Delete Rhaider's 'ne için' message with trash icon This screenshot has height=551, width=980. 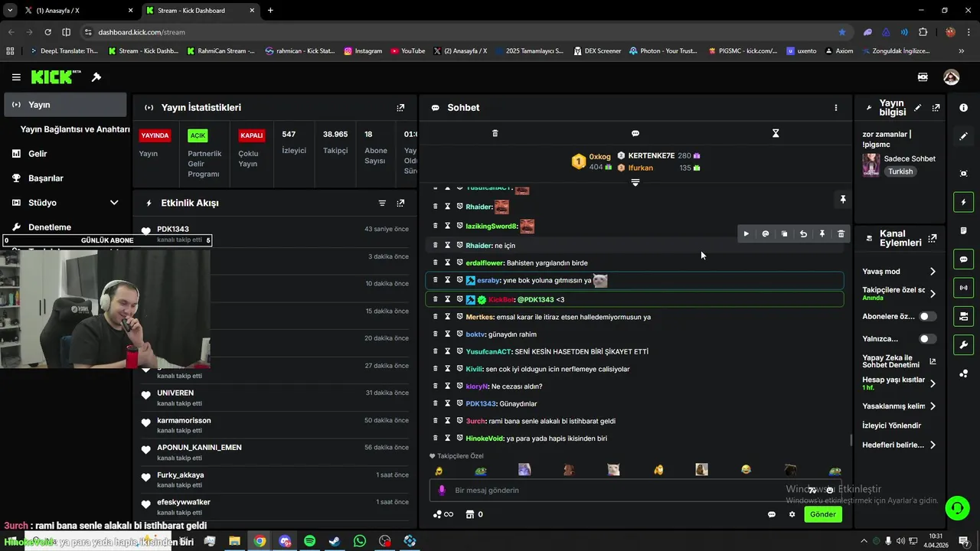(x=436, y=246)
